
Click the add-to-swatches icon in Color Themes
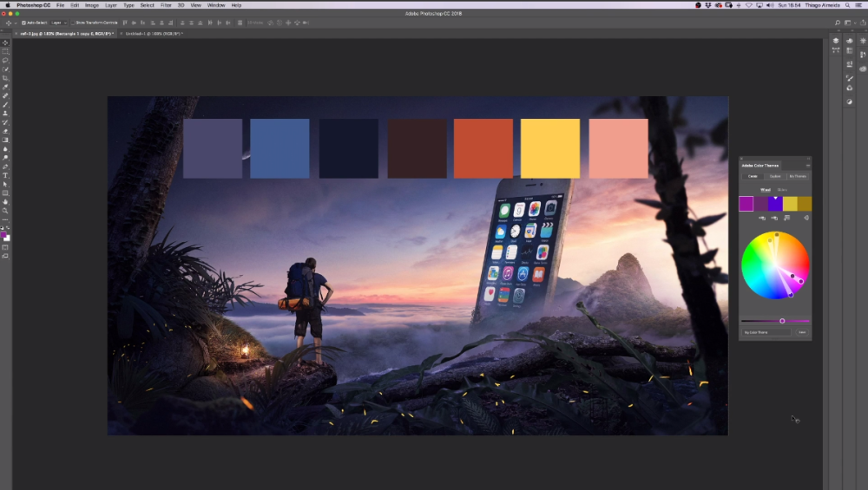point(787,218)
